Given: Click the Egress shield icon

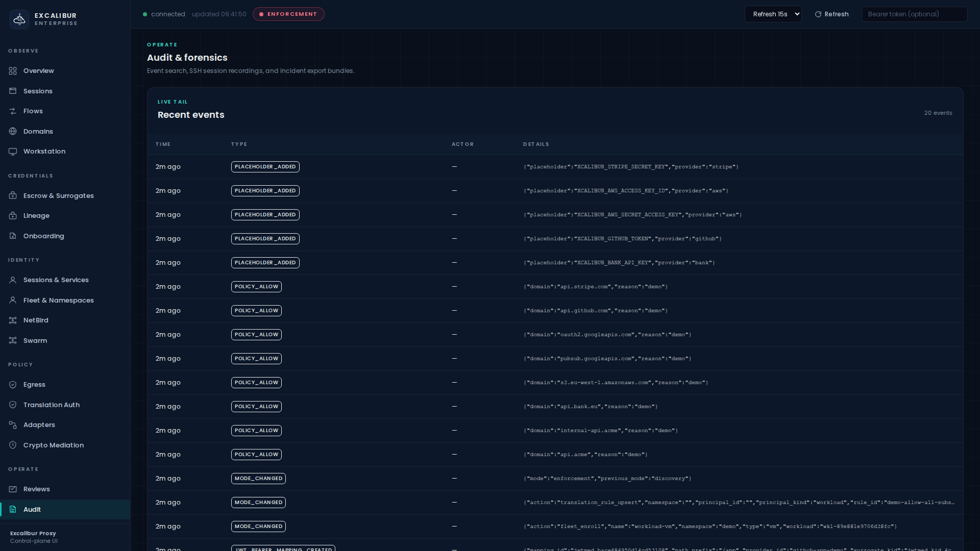Looking at the screenshot, I should pos(13,385).
